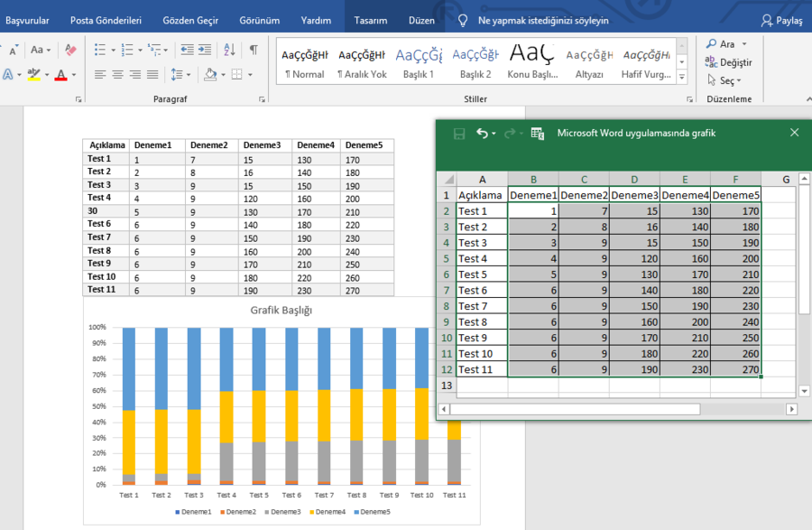812x530 pixels.
Task: Click the Değiştir replace icon
Action: click(711, 62)
